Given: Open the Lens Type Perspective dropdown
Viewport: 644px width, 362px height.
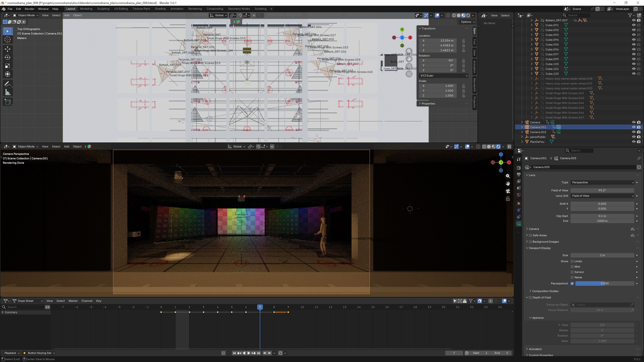Looking at the screenshot, I should tap(602, 182).
